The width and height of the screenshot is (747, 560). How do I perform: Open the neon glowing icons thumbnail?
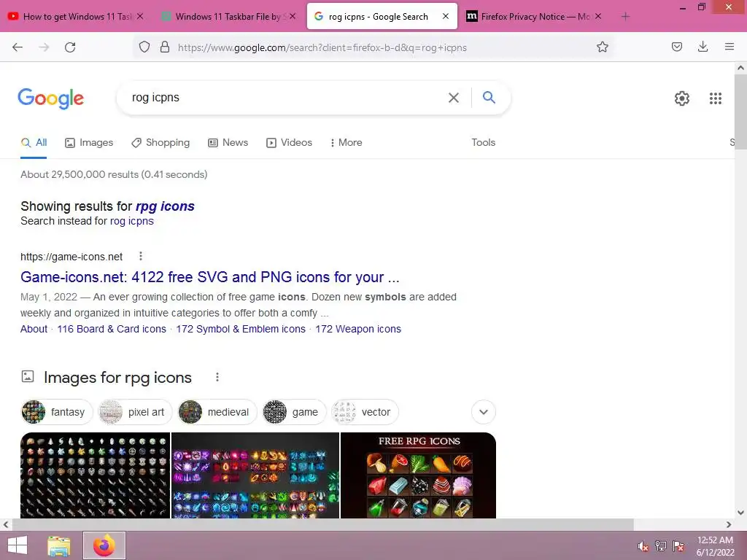click(x=255, y=475)
